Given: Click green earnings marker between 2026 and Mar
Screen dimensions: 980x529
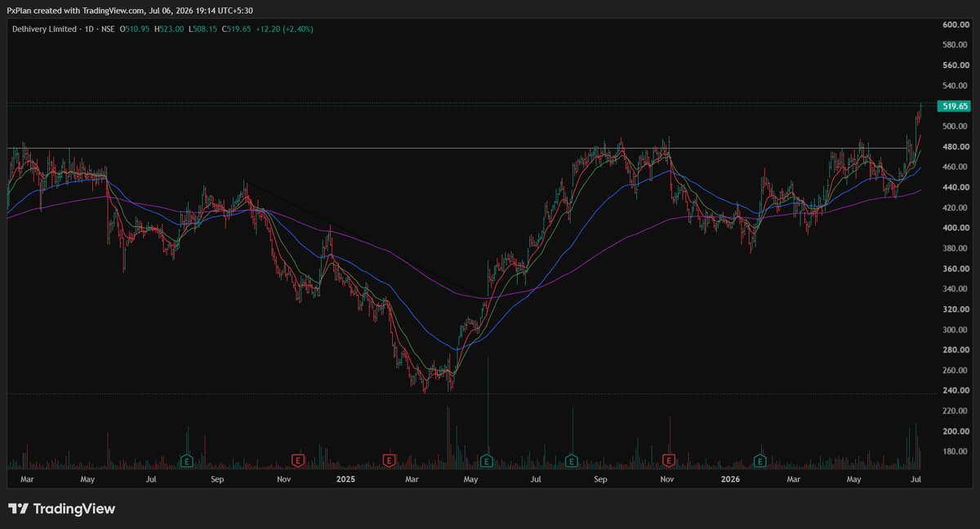Looking at the screenshot, I should click(759, 460).
